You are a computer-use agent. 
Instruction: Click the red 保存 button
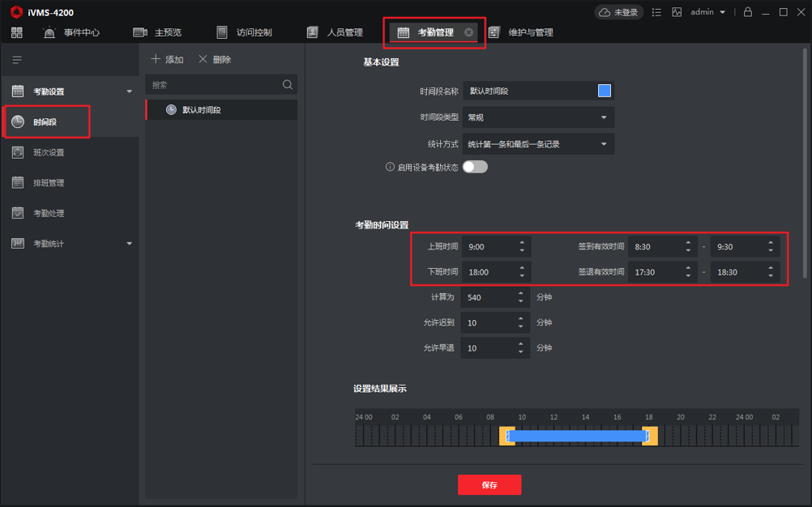point(489,485)
